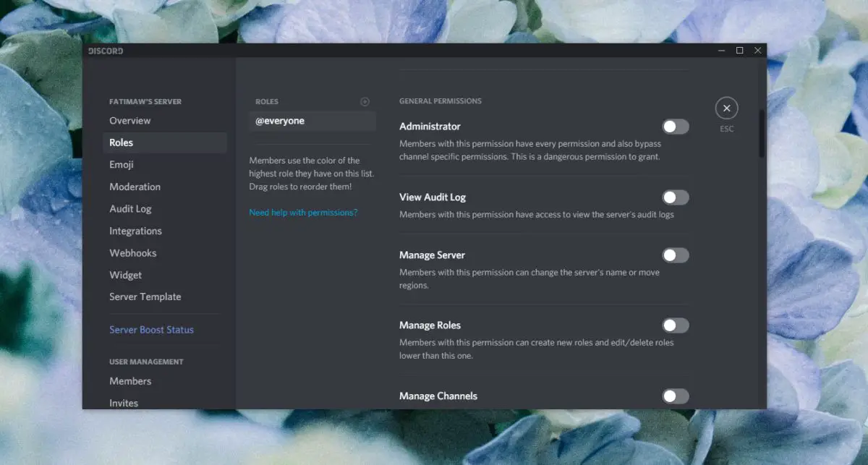Toggle the Manage Server permission
The image size is (868, 465).
pos(676,255)
